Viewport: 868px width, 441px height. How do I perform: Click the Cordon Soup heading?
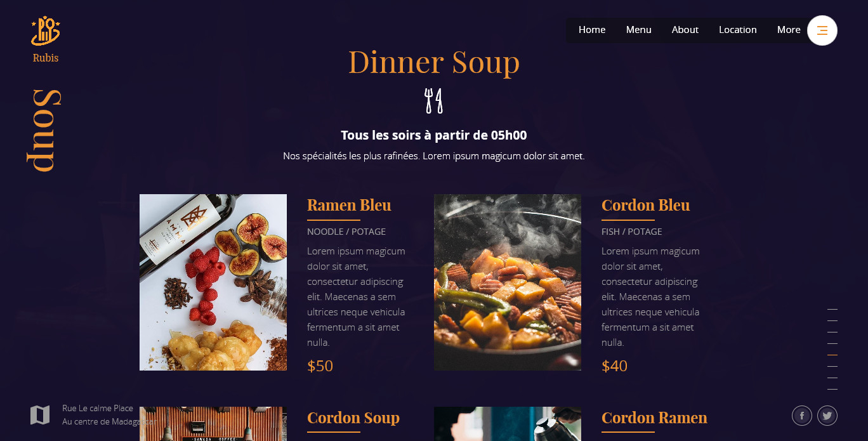(353, 418)
